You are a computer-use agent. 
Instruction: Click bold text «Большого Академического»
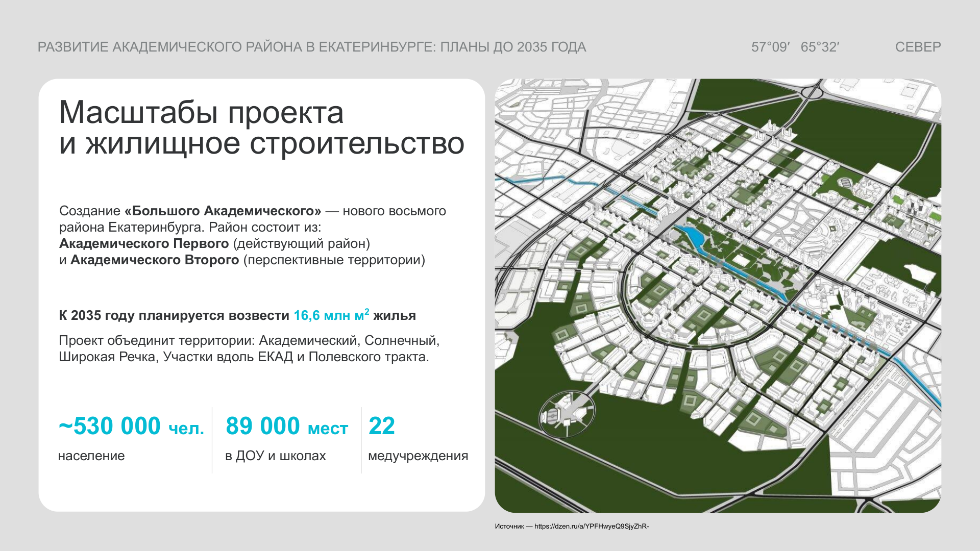223,211
